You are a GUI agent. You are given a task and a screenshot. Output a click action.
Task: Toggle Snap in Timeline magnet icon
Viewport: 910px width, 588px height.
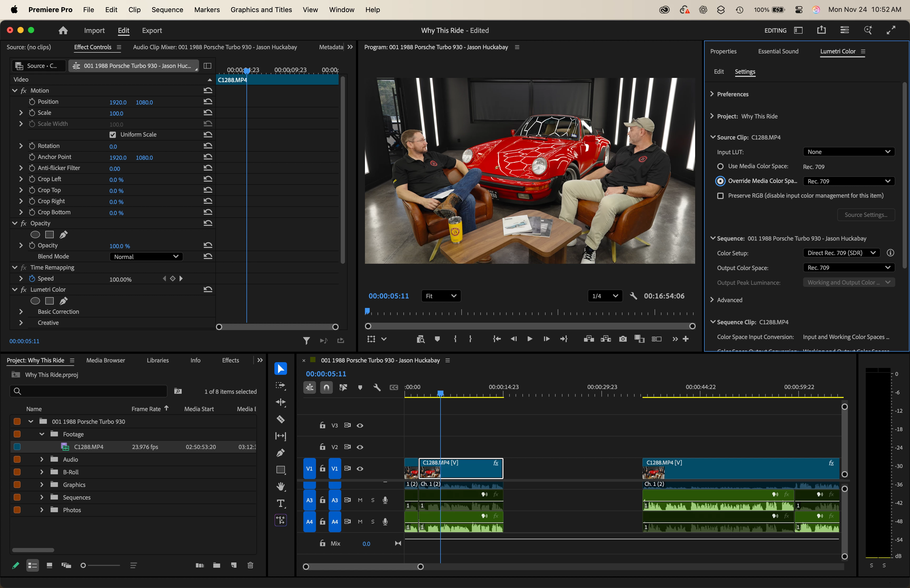click(x=326, y=387)
